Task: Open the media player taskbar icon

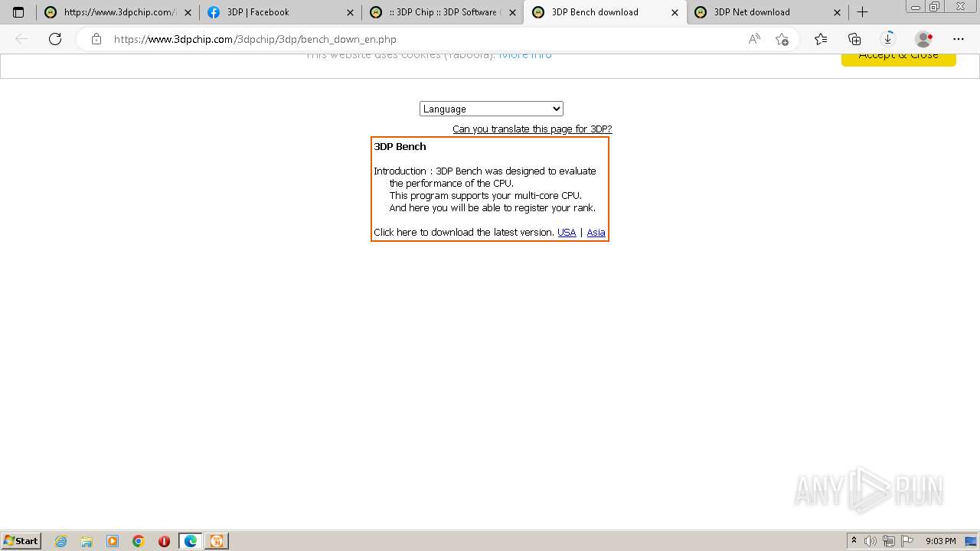Action: (x=113, y=541)
